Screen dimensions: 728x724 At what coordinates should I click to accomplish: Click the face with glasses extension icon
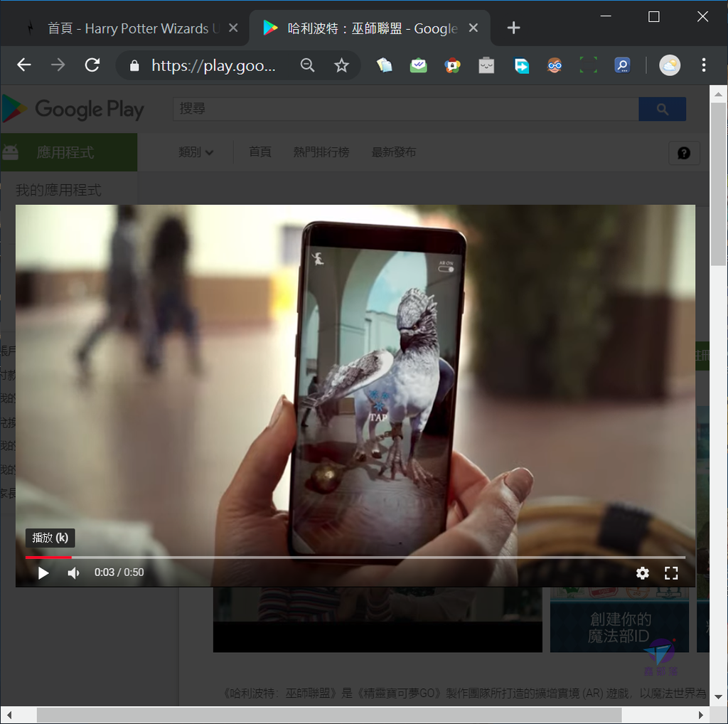click(555, 65)
